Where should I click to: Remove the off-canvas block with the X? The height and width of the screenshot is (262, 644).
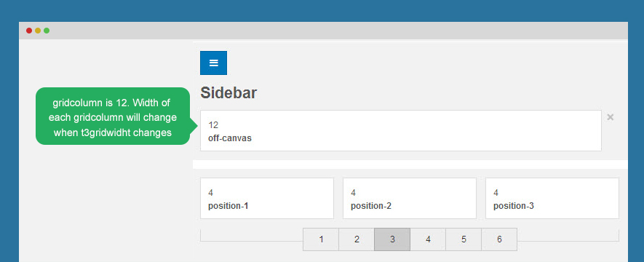click(x=611, y=117)
